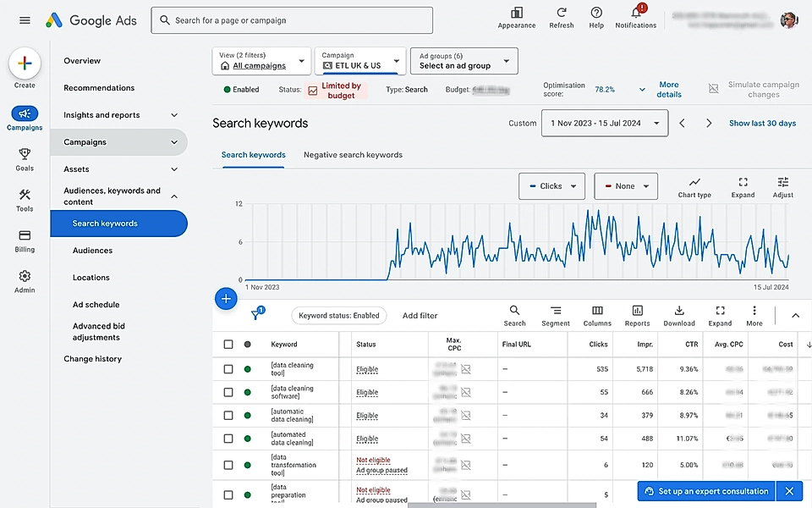The image size is (812, 508).
Task: Click the search for a page or campaign field
Action: (x=291, y=19)
